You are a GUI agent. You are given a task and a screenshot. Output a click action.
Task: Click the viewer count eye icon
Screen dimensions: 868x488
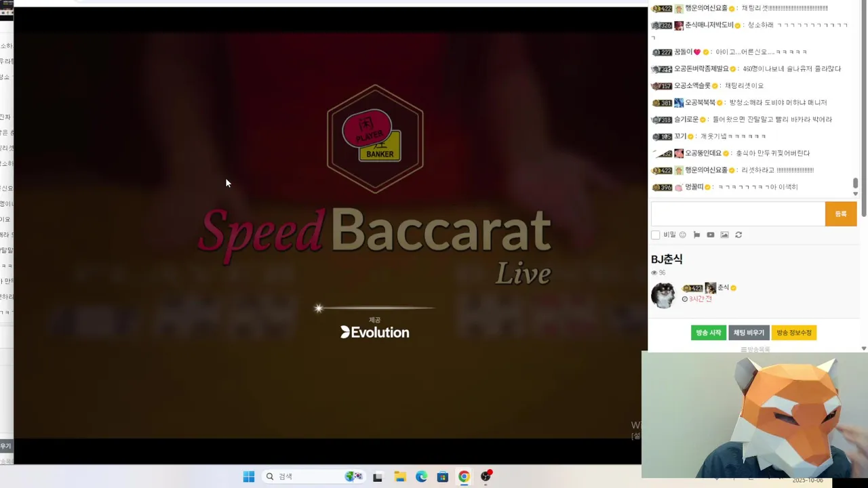click(654, 272)
